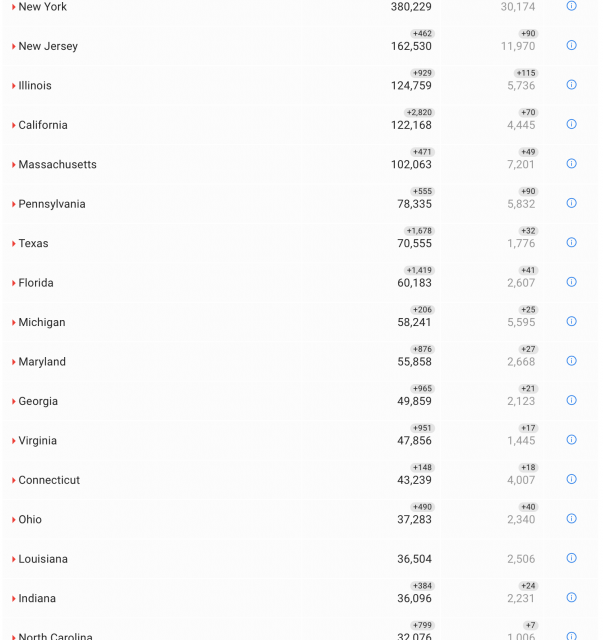Image resolution: width=603 pixels, height=640 pixels.
Task: Click New York's 380,229 case count
Action: 411,7
